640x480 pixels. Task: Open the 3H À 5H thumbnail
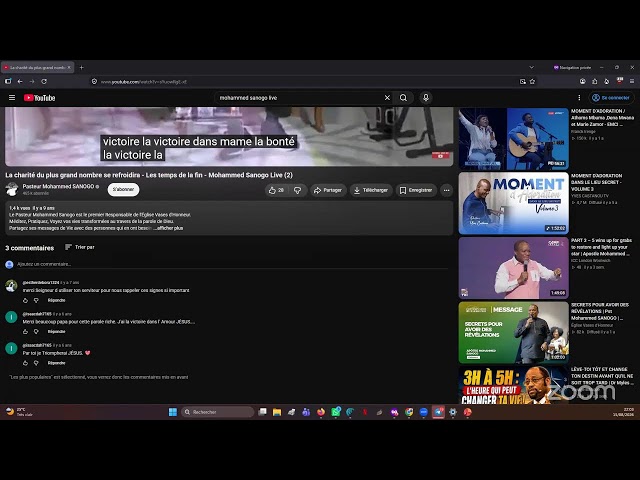click(513, 385)
